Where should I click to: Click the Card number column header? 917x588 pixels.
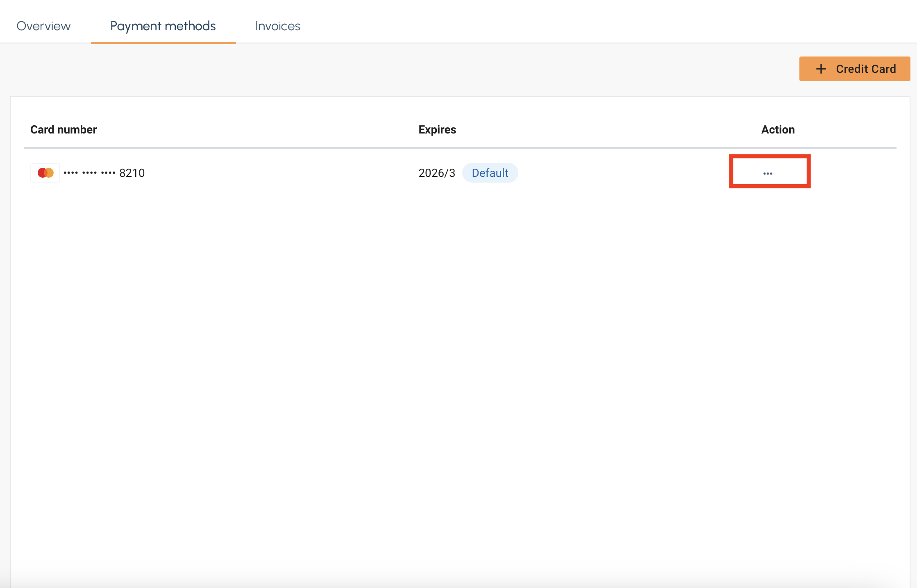(x=63, y=129)
